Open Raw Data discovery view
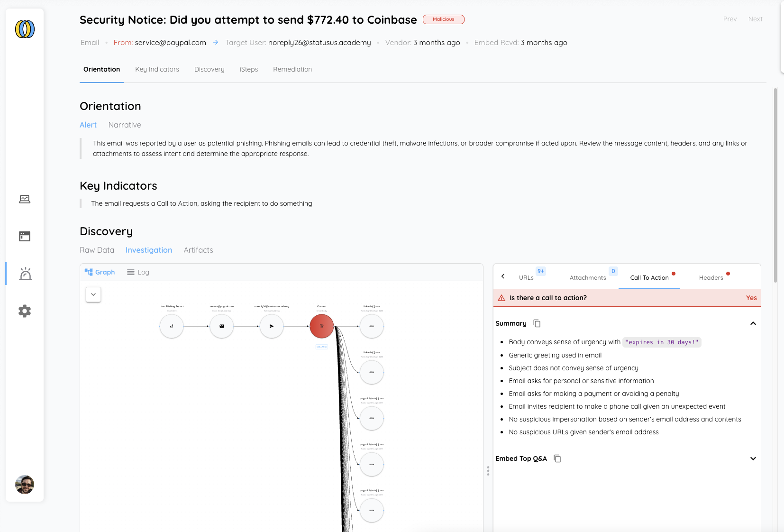The height and width of the screenshot is (532, 784). pos(97,250)
